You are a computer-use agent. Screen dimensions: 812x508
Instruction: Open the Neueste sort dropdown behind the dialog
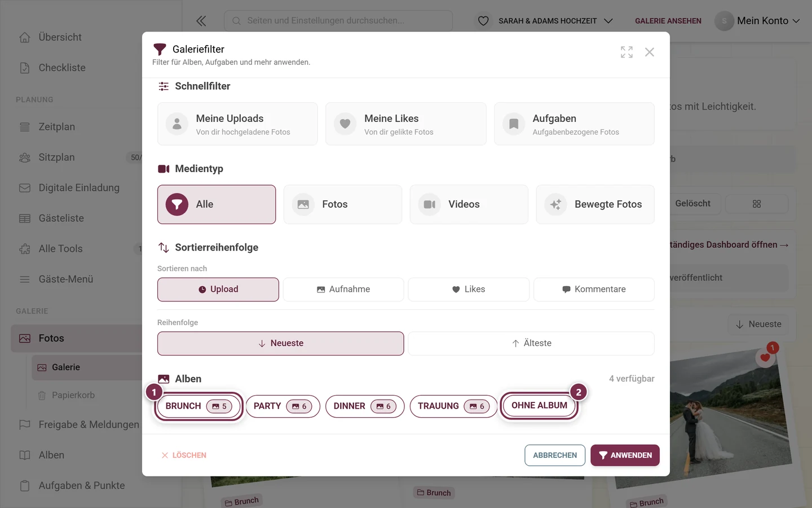758,325
